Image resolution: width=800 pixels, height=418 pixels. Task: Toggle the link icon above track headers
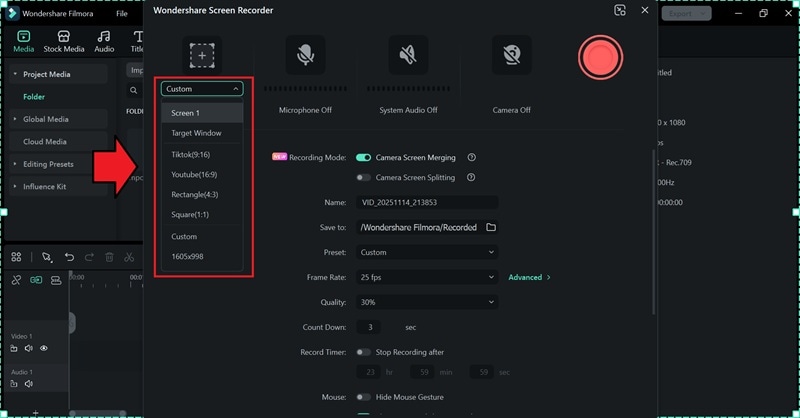pos(16,280)
